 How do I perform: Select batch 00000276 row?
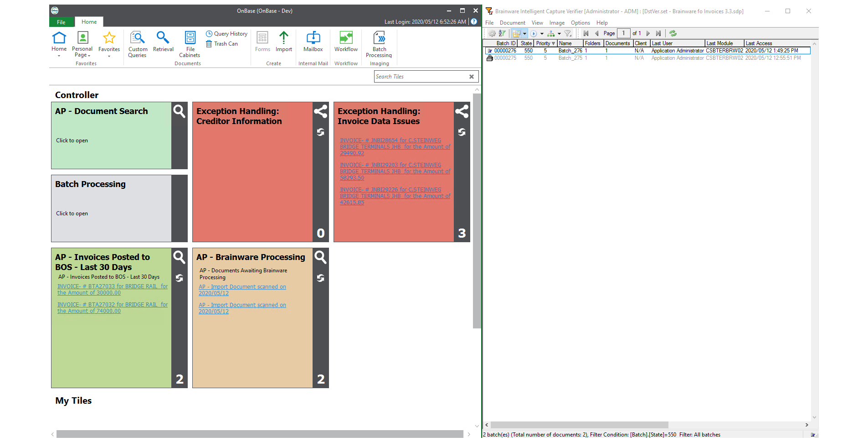point(647,51)
